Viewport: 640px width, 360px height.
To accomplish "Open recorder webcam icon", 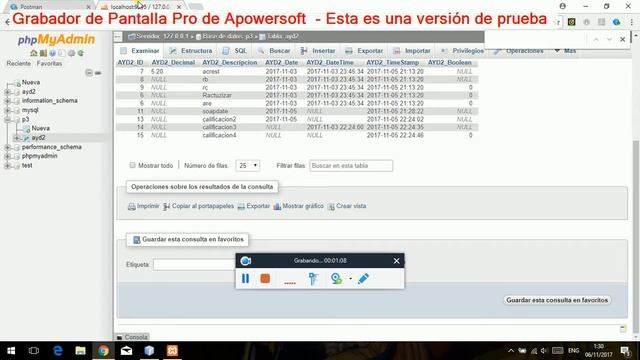I will (336, 278).
